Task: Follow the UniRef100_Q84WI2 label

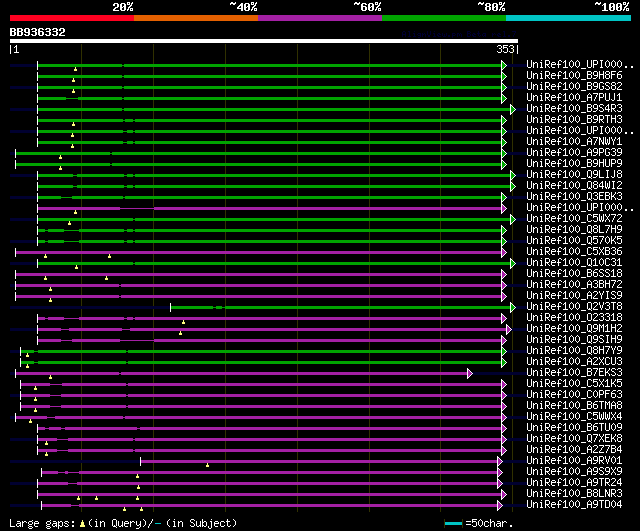Action: pyautogui.click(x=574, y=186)
